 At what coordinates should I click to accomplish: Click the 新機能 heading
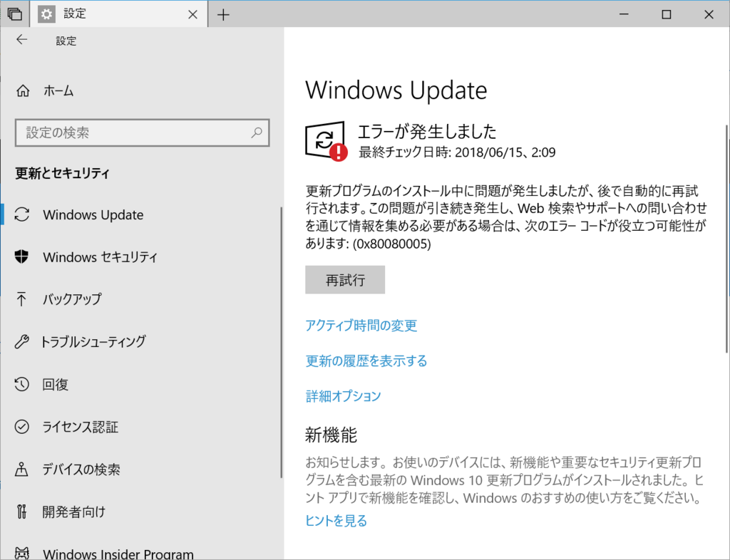[x=331, y=435]
